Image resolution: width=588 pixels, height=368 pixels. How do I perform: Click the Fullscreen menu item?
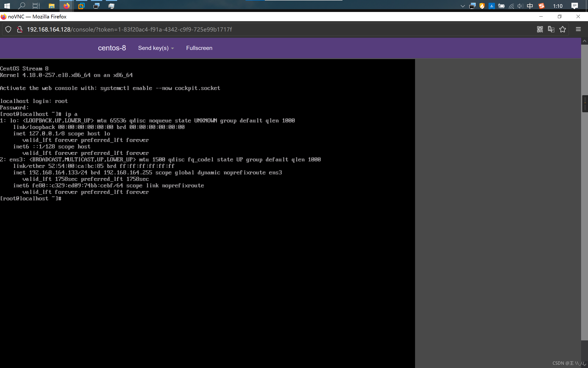click(x=199, y=48)
